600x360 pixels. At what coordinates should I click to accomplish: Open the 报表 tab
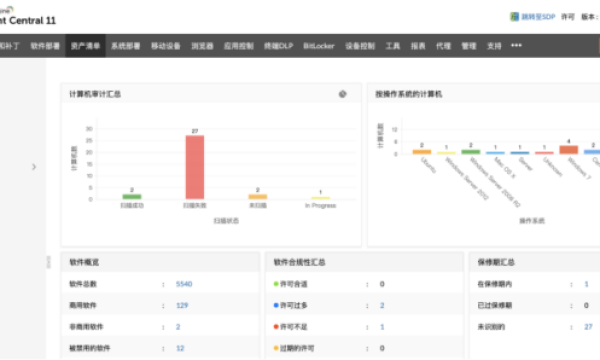pos(418,46)
